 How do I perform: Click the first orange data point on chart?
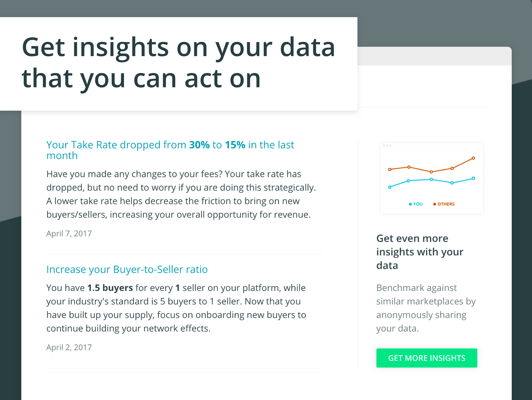[390, 169]
